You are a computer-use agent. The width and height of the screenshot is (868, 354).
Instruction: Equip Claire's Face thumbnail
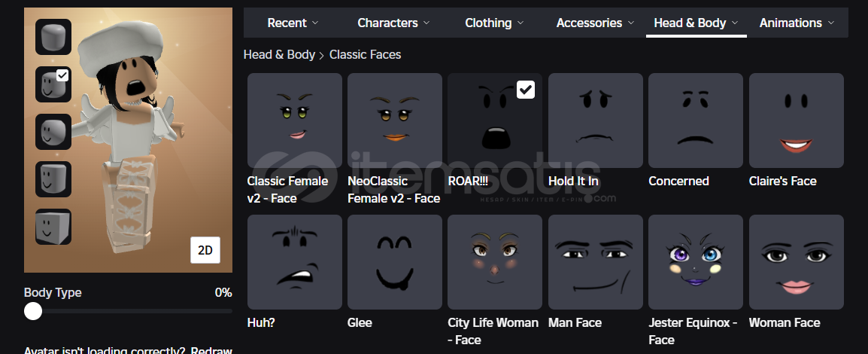pos(796,121)
